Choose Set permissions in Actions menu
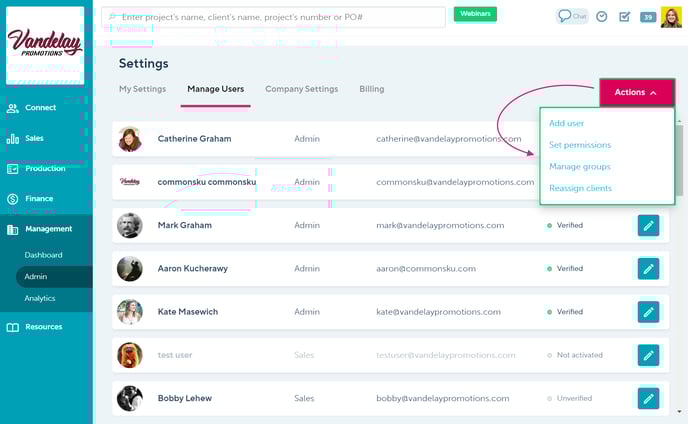 tap(580, 145)
